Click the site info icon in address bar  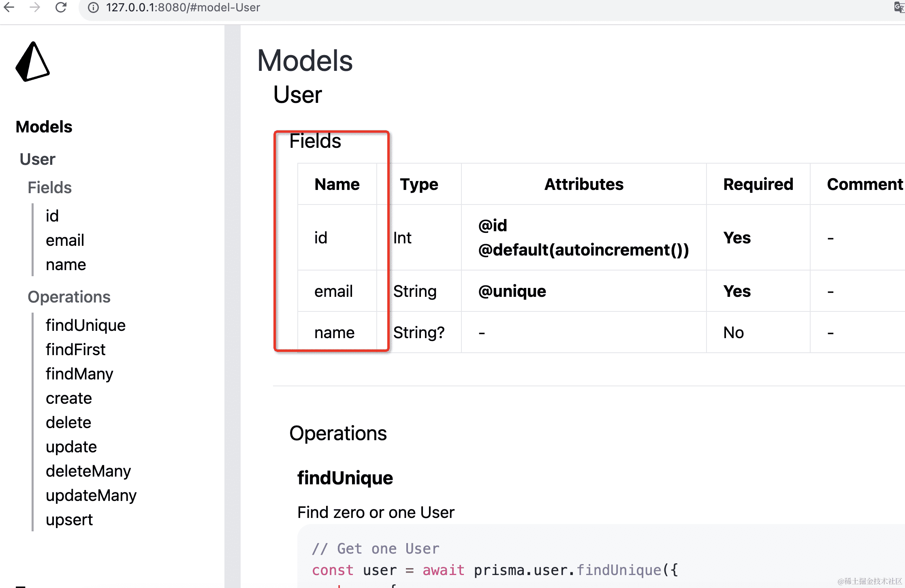click(93, 8)
